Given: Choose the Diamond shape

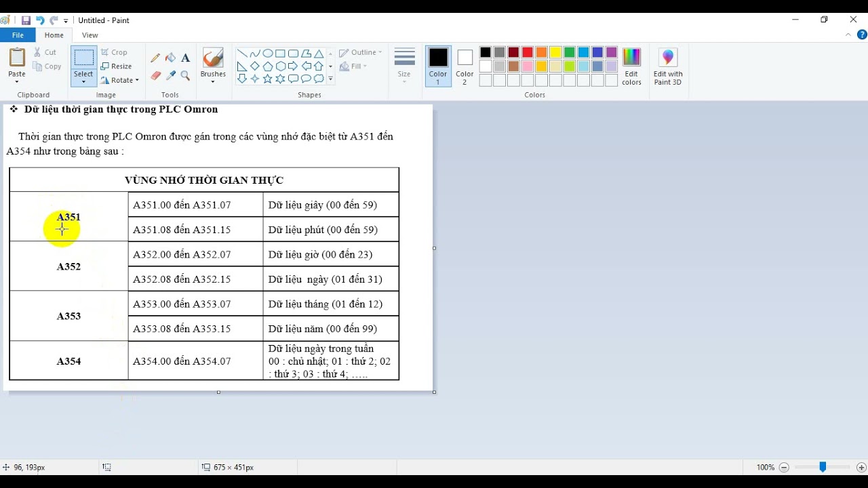Looking at the screenshot, I should [255, 66].
